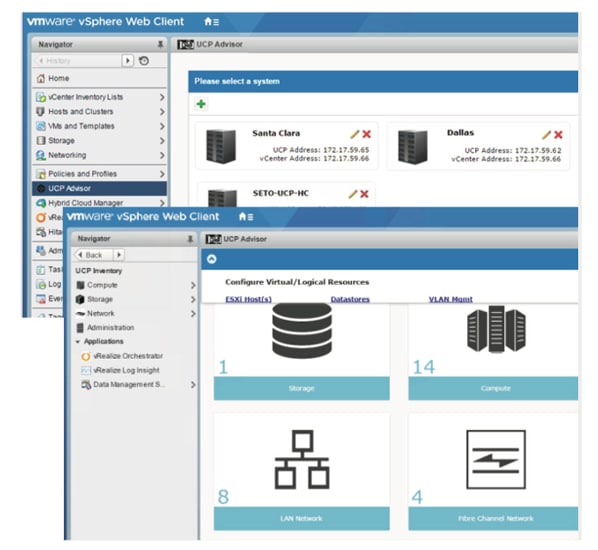This screenshot has width=598, height=550.
Task: Click the LAN Network topology icon
Action: click(302, 460)
